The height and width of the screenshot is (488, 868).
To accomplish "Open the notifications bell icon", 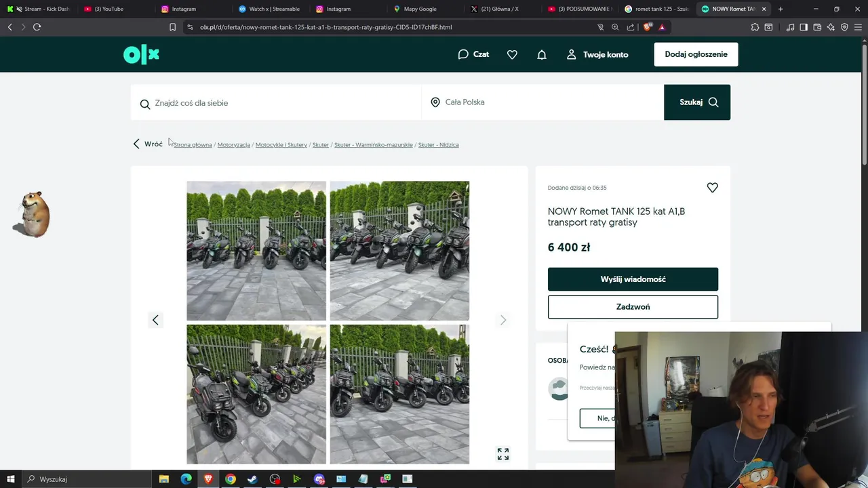I will click(x=542, y=54).
